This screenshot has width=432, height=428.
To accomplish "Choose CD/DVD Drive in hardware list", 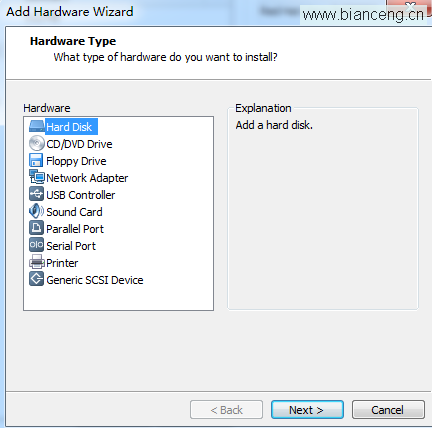I will click(79, 144).
